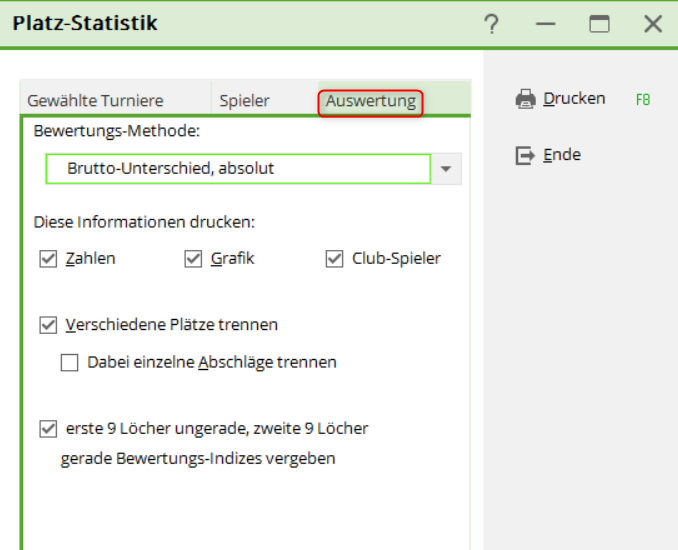Click the F8 shortcut hint
The width and height of the screenshot is (678, 550).
point(643,100)
